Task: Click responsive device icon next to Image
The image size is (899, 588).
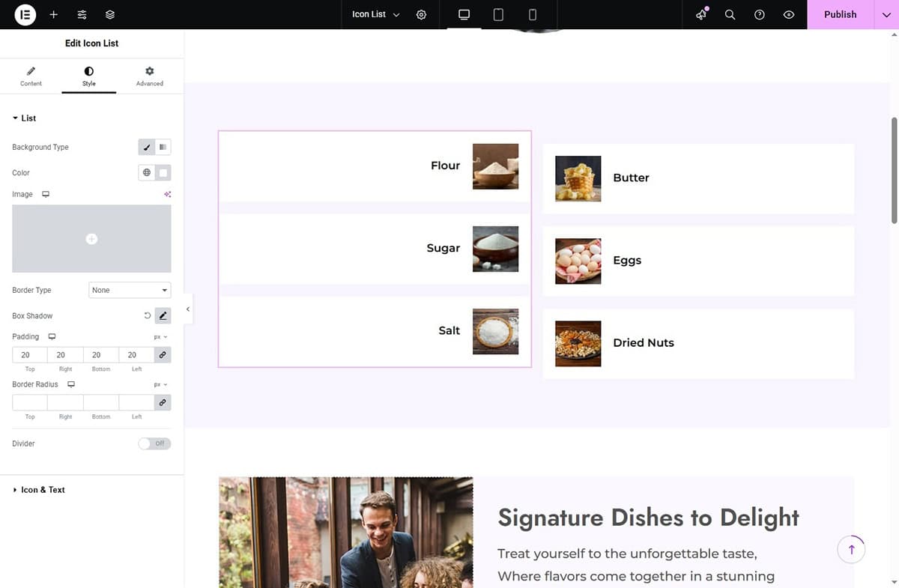Action: [46, 194]
